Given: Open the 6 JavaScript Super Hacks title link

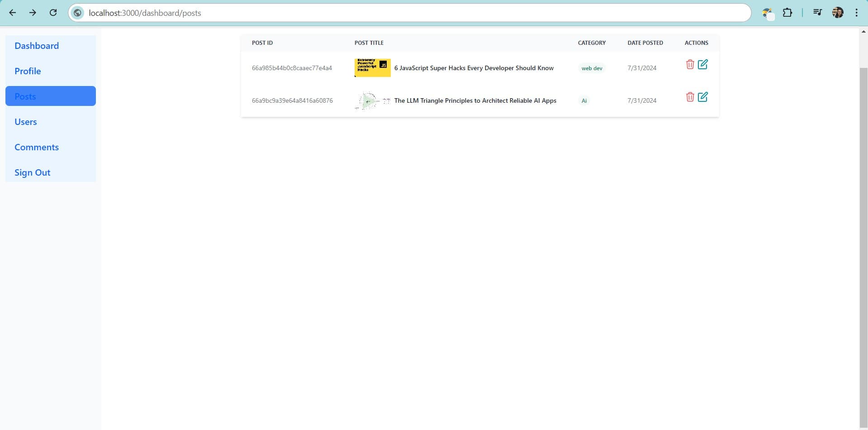Looking at the screenshot, I should [x=474, y=68].
